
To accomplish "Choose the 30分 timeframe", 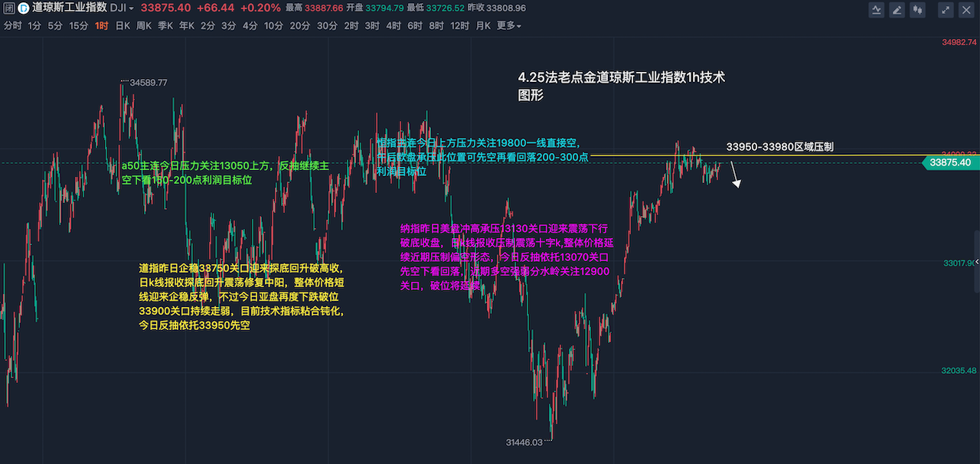I will click(327, 25).
